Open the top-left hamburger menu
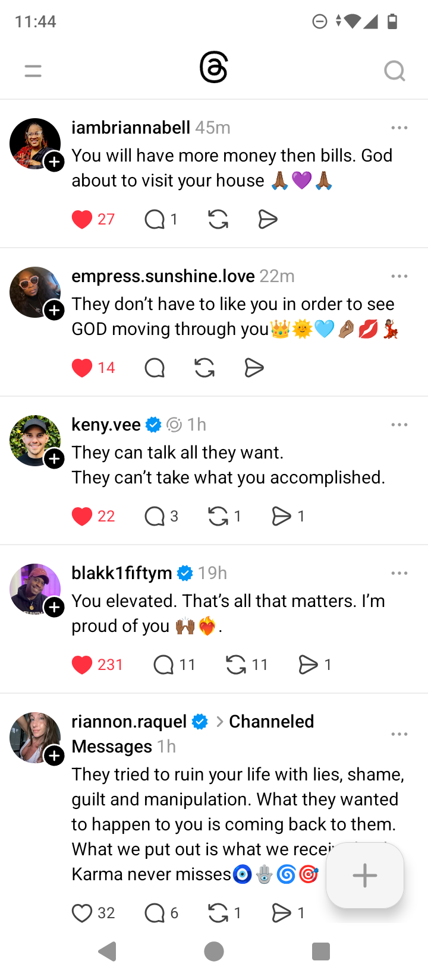The image size is (428, 980). [x=33, y=71]
